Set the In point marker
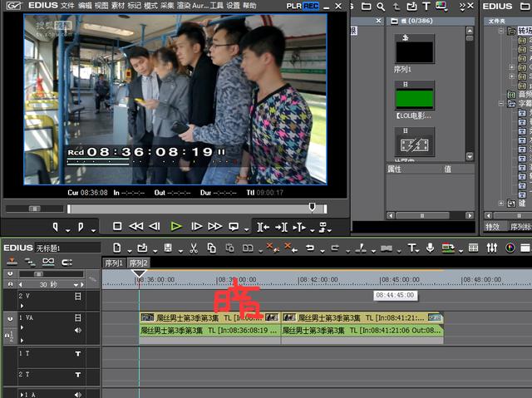The image size is (532, 398). [56, 227]
